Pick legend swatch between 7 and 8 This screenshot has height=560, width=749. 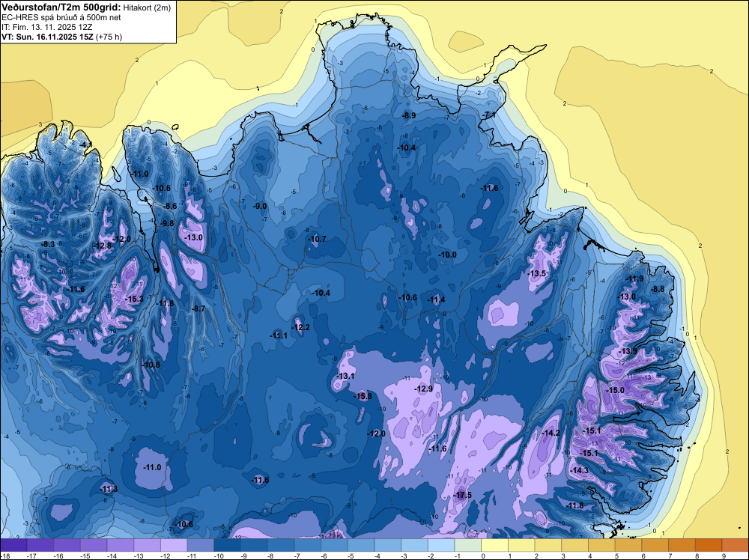[x=682, y=545]
